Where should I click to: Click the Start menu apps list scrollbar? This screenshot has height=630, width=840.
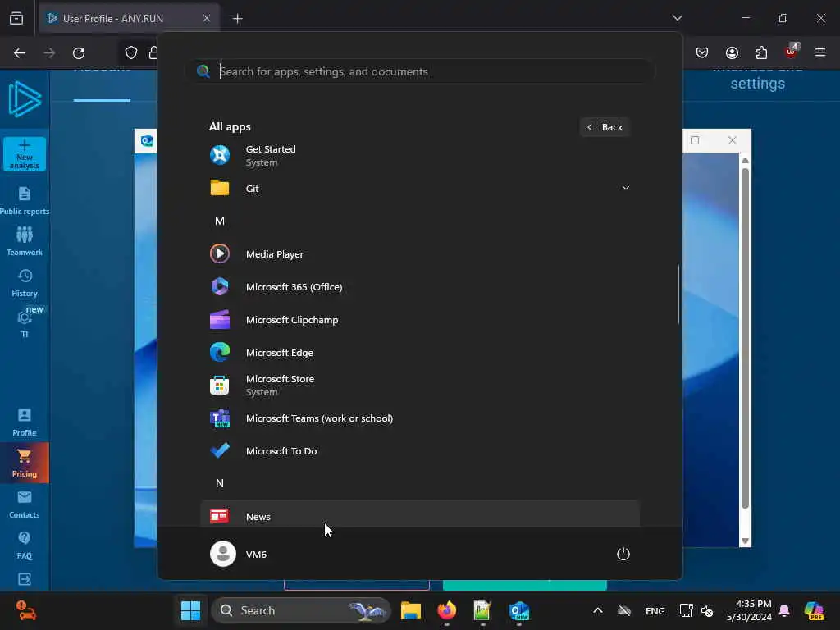pyautogui.click(x=678, y=294)
